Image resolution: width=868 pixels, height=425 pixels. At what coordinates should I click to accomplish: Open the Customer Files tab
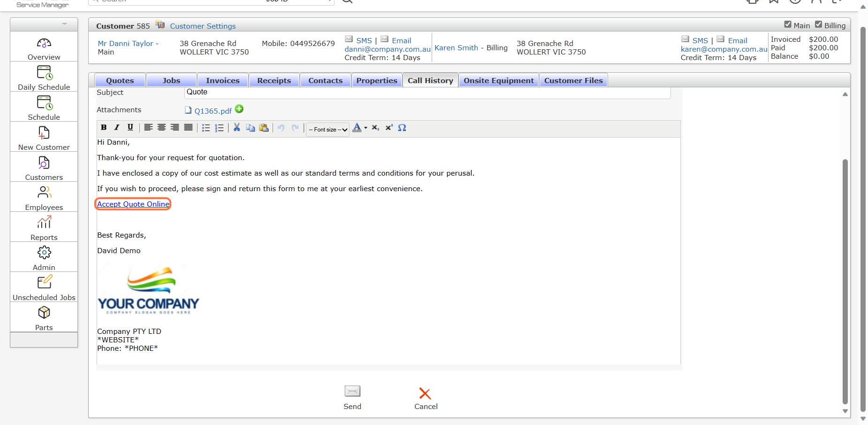tap(573, 80)
